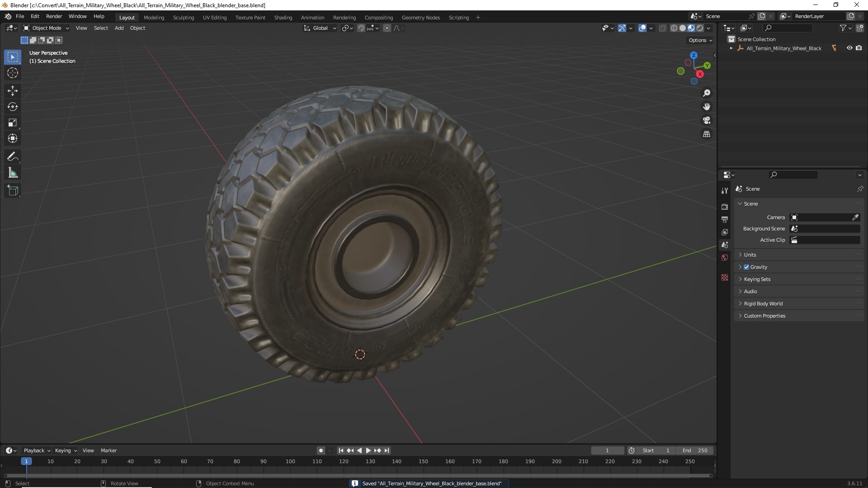The image size is (868, 488).
Task: Toggle viewport gizmos
Action: 622,28
